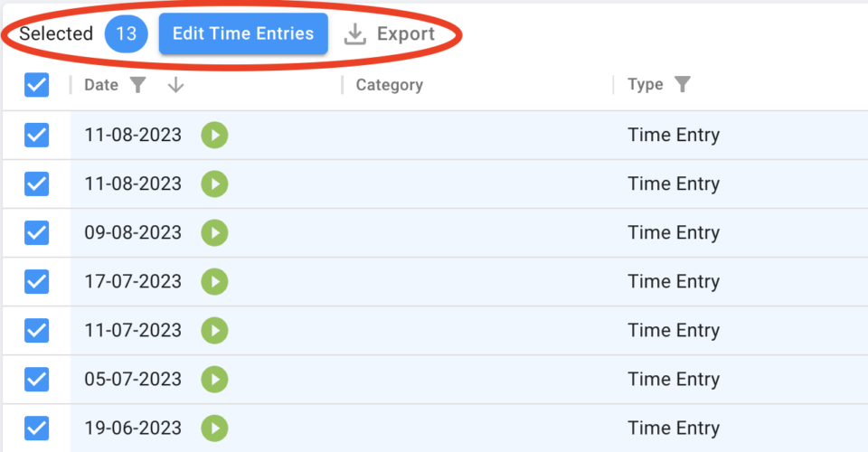
Task: Click the Date column header label
Action: (101, 85)
